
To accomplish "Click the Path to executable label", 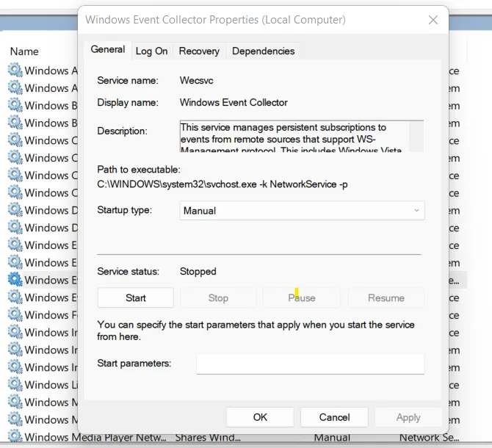I will [139, 170].
